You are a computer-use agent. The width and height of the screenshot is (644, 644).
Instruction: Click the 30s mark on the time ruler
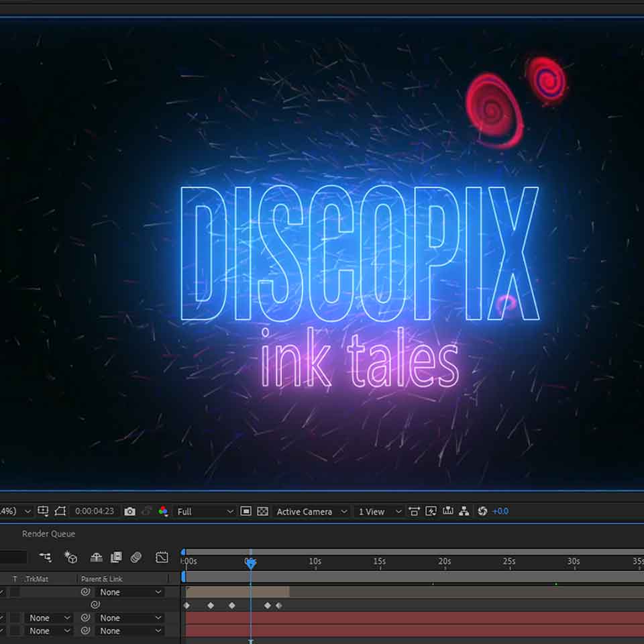click(x=574, y=561)
